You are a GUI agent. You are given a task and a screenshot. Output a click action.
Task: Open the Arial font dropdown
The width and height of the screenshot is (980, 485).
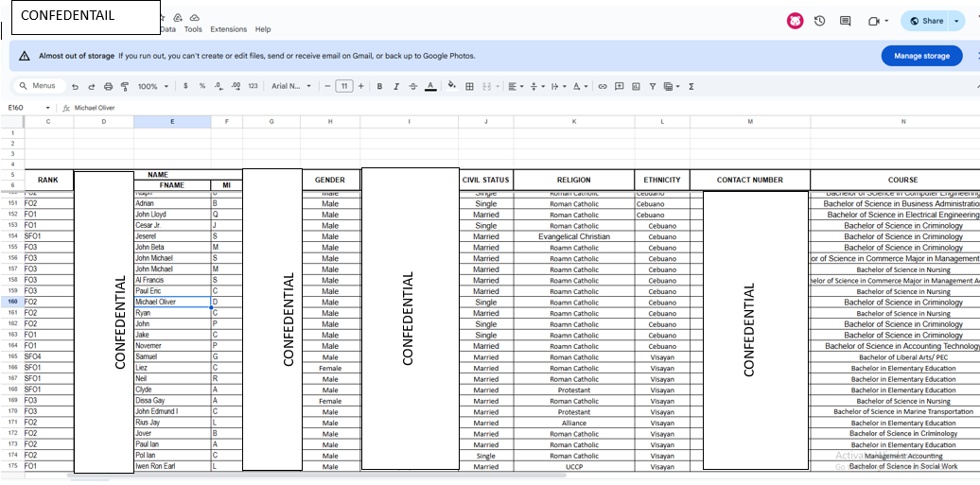coord(291,86)
